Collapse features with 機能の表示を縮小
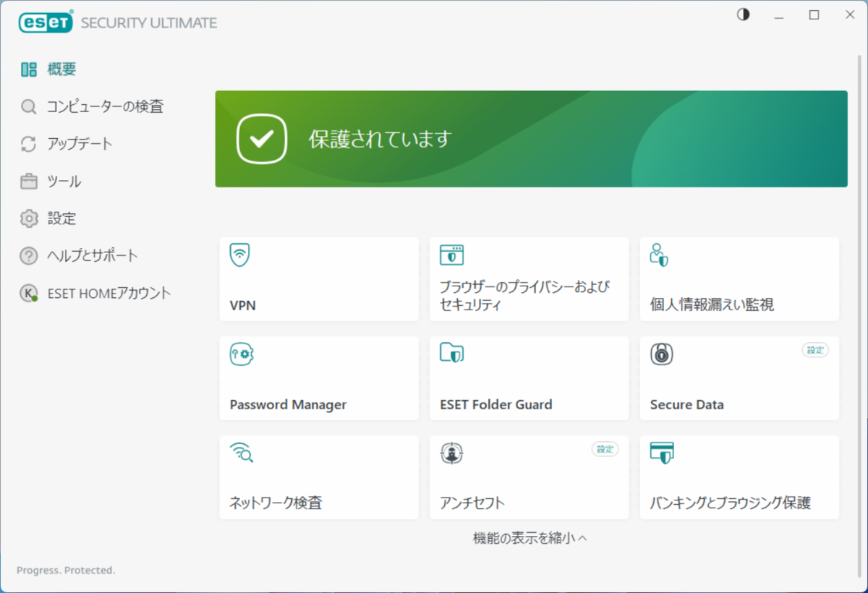This screenshot has height=593, width=868. coord(529,538)
